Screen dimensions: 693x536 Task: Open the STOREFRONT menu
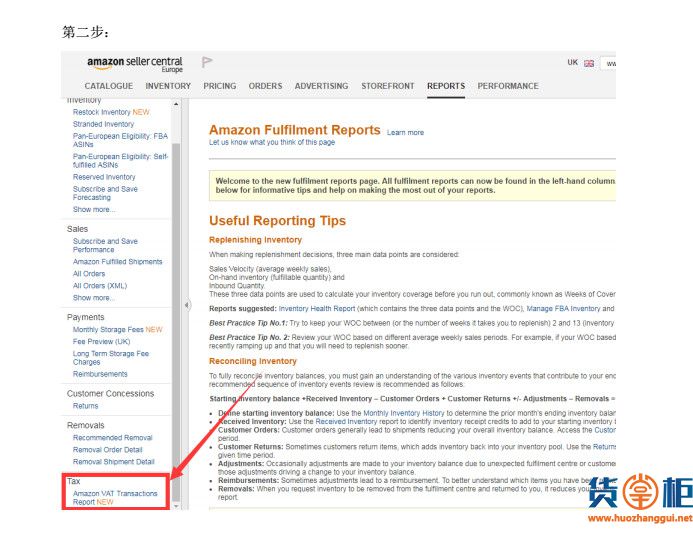point(388,86)
